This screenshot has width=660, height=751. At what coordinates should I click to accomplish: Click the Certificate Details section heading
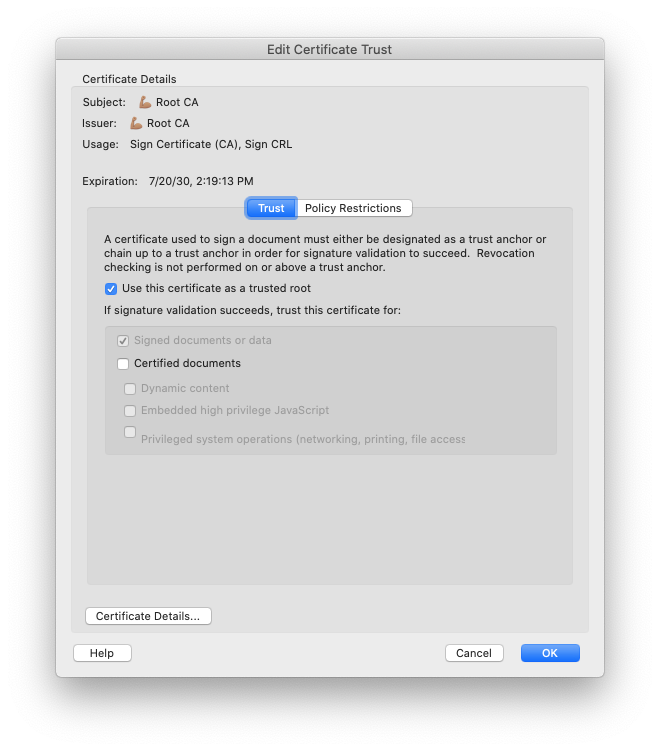[129, 79]
